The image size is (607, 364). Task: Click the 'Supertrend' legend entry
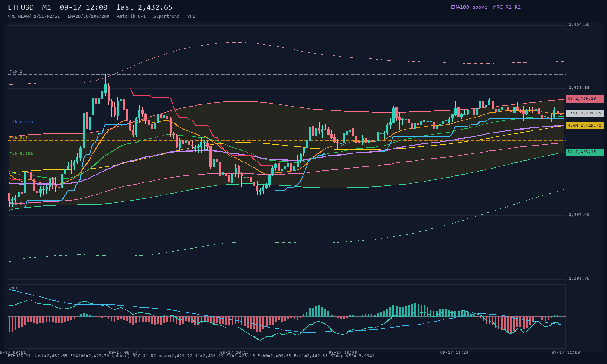coord(166,16)
